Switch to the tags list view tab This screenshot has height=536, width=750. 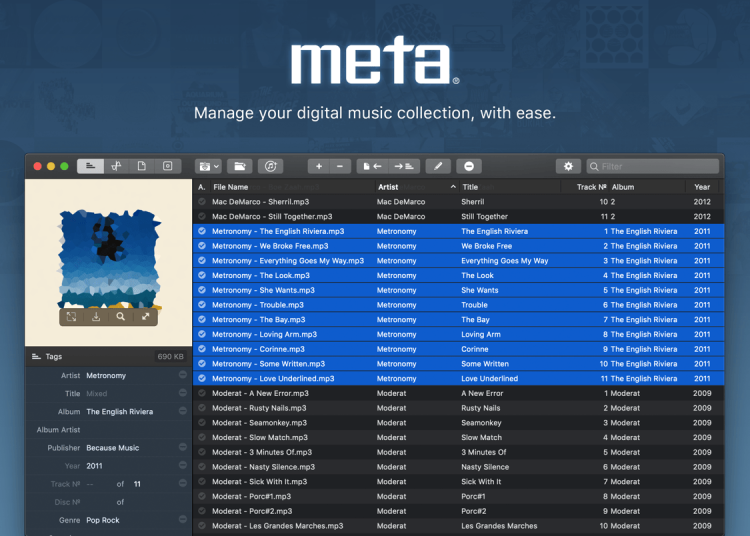92,166
